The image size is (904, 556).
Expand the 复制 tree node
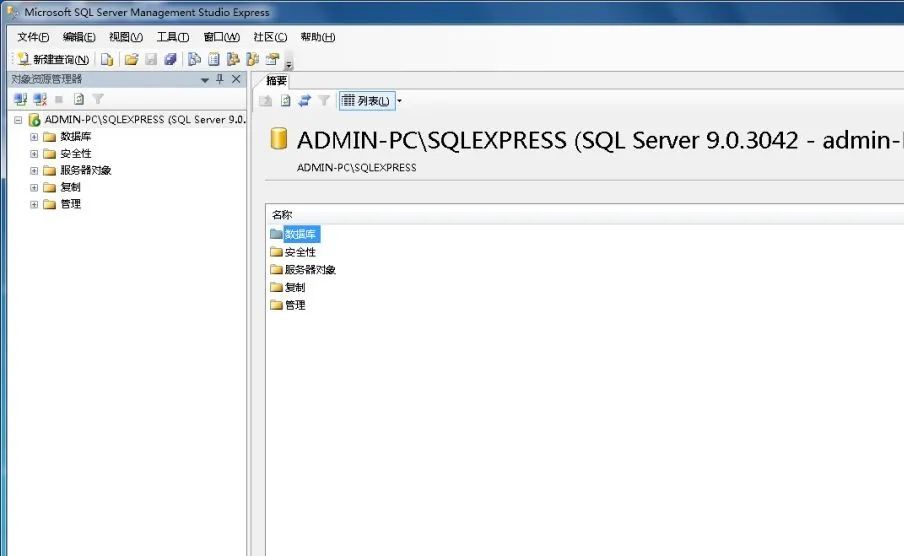(x=34, y=187)
